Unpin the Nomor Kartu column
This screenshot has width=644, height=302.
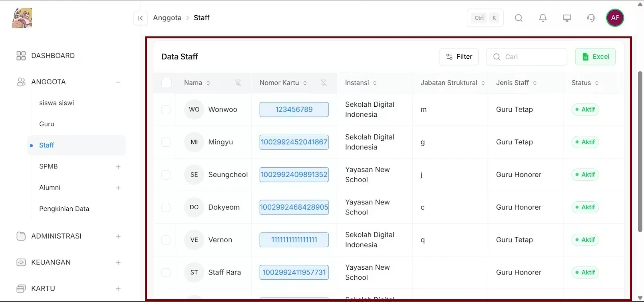(324, 83)
